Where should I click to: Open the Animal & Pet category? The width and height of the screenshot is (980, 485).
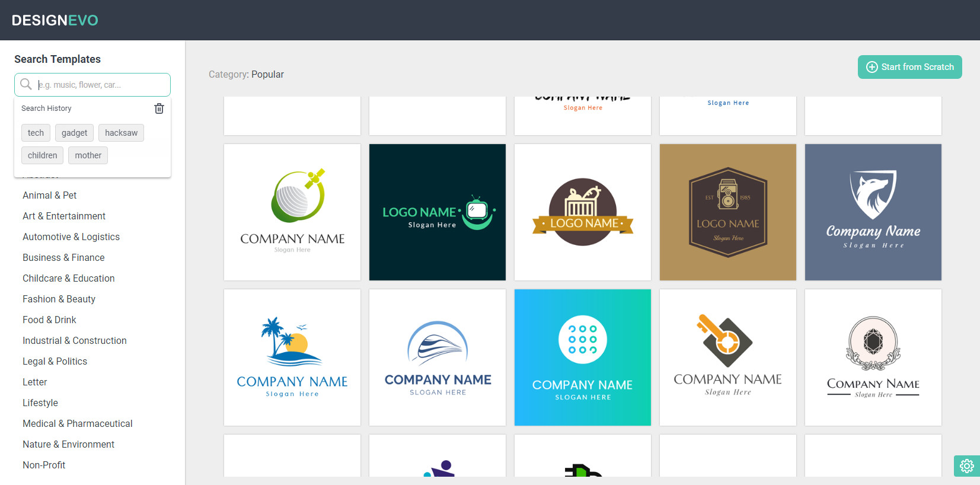(49, 195)
